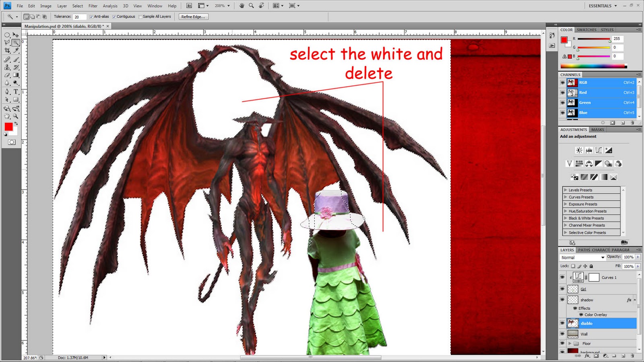Add a Color Balance adjustment

[x=589, y=164]
